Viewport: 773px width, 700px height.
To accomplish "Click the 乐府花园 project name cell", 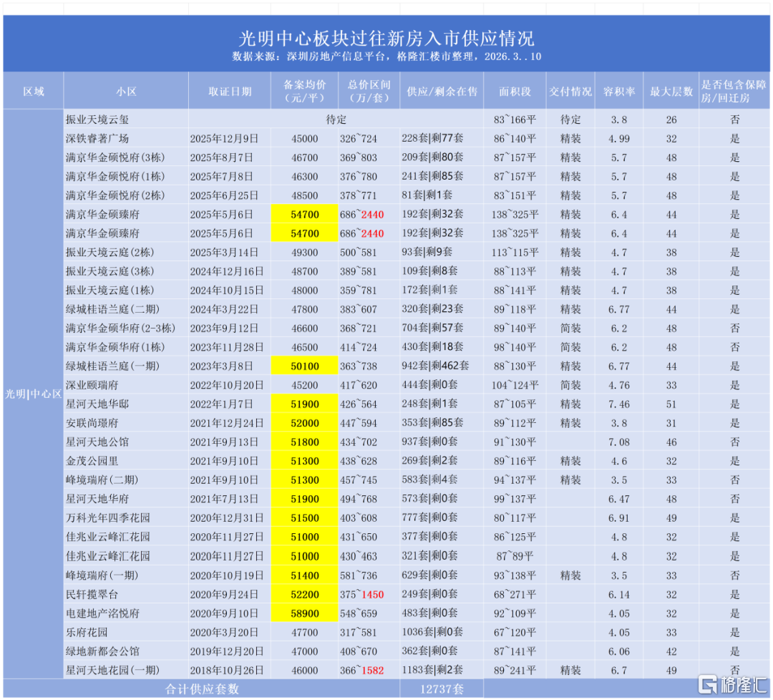I will (x=88, y=633).
